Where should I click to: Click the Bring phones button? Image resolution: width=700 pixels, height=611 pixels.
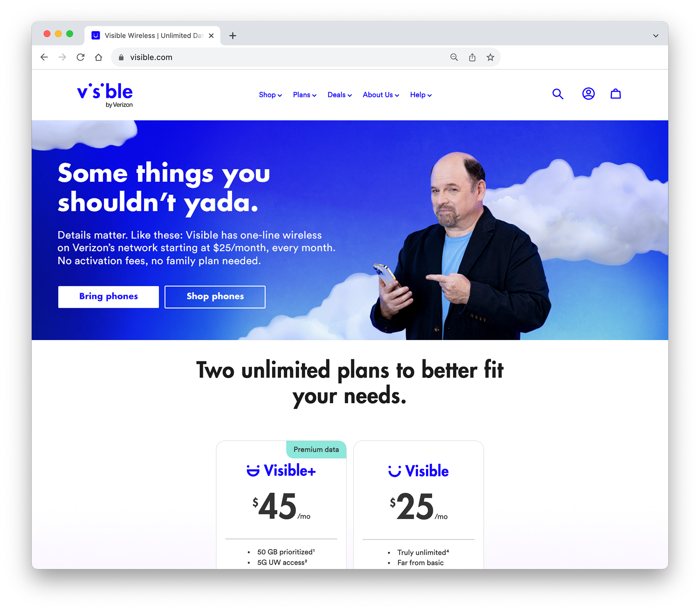(x=108, y=297)
